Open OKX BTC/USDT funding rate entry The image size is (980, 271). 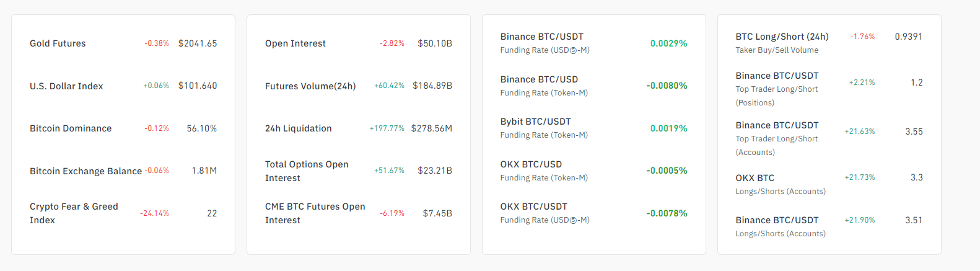point(533,207)
